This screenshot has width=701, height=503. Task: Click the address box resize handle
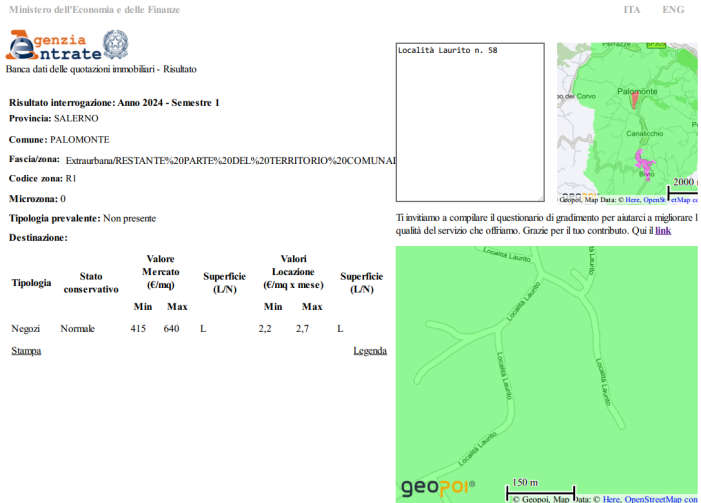pos(540,198)
